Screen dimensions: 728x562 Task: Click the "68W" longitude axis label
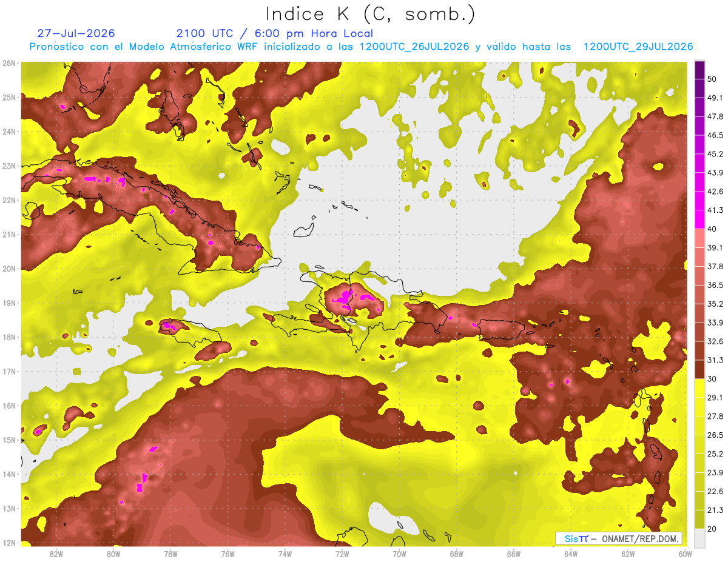click(456, 554)
